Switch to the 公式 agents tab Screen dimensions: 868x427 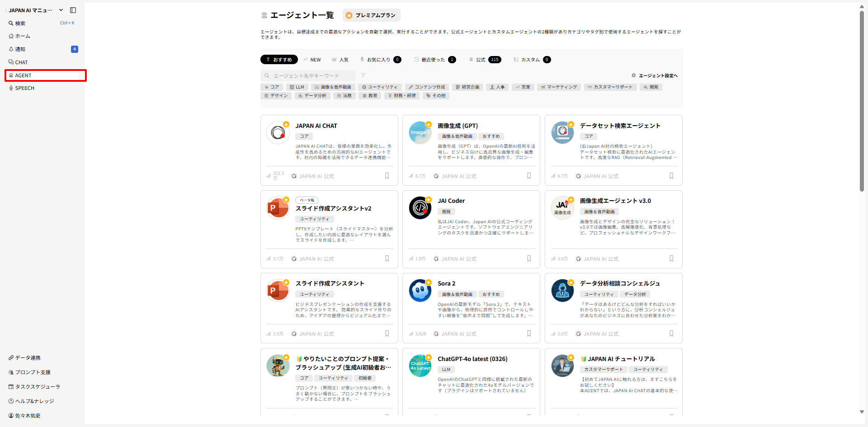(479, 59)
